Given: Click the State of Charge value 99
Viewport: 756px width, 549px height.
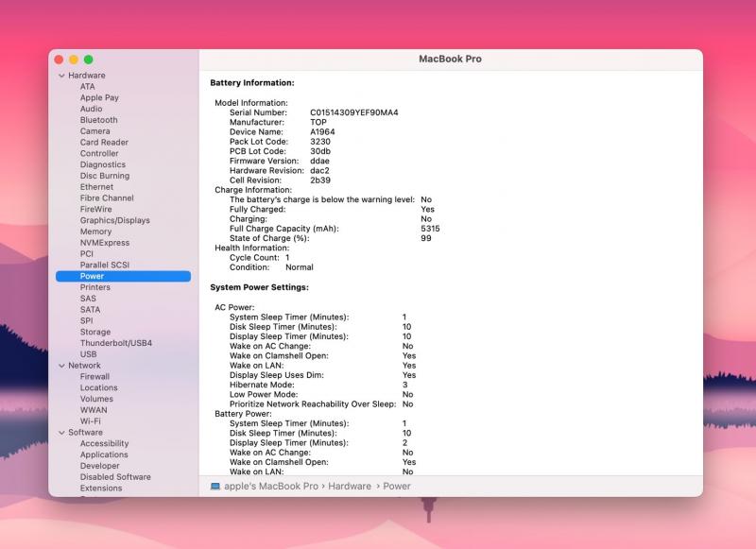Looking at the screenshot, I should 426,238.
